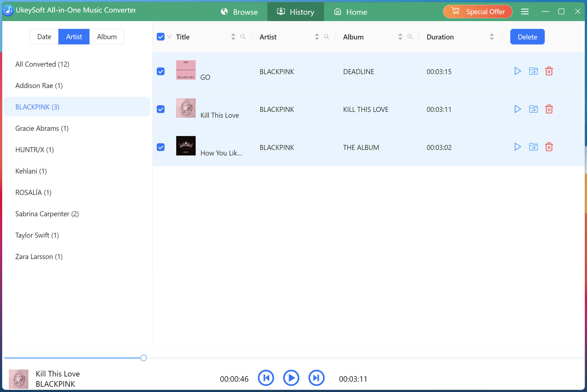Skip to previous track
This screenshot has height=392, width=587.
coord(266,378)
